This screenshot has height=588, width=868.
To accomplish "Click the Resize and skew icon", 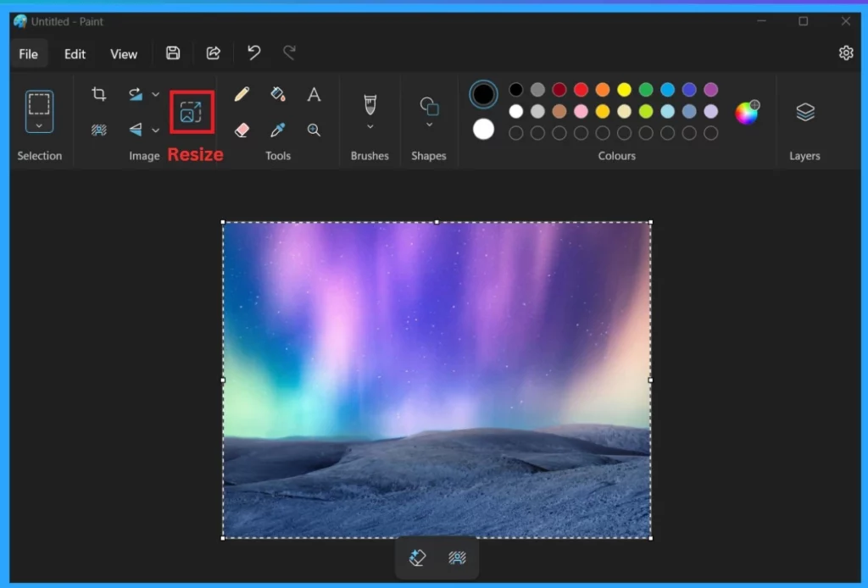I will point(191,112).
